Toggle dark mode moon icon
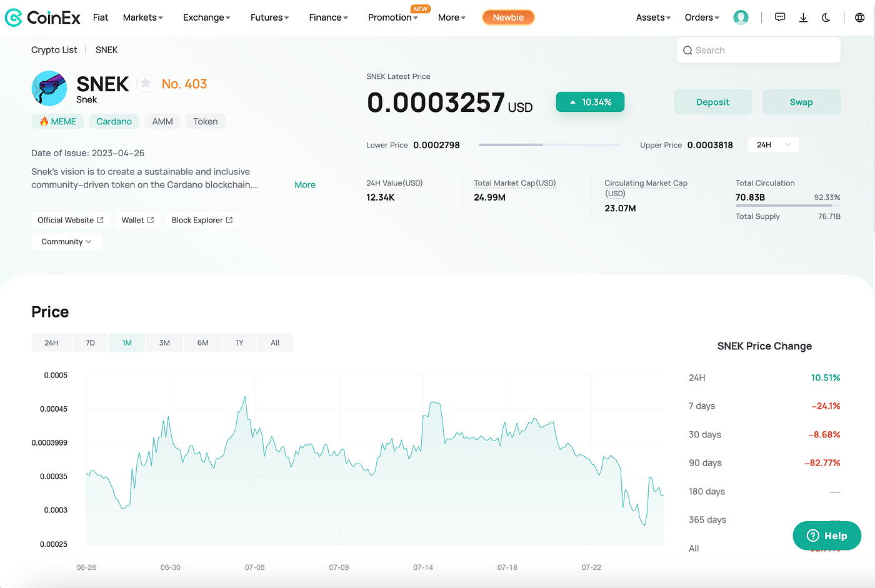Image resolution: width=875 pixels, height=588 pixels. pos(826,17)
